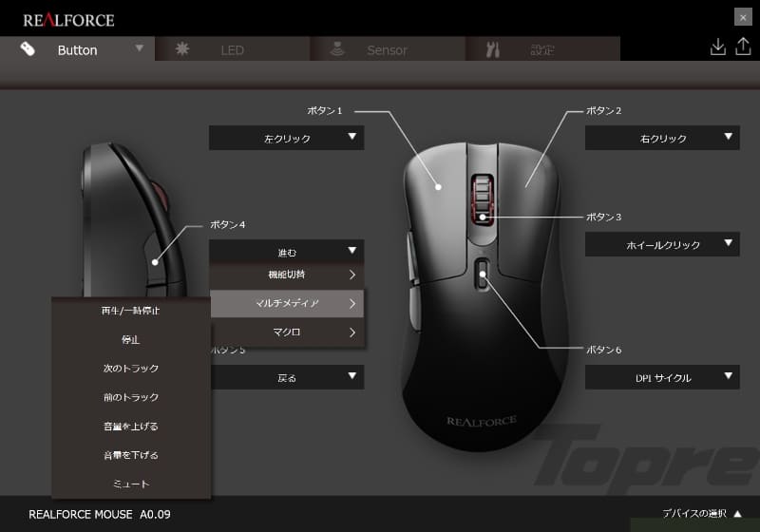Click the ボタン1 label
The image size is (760, 532).
(324, 110)
